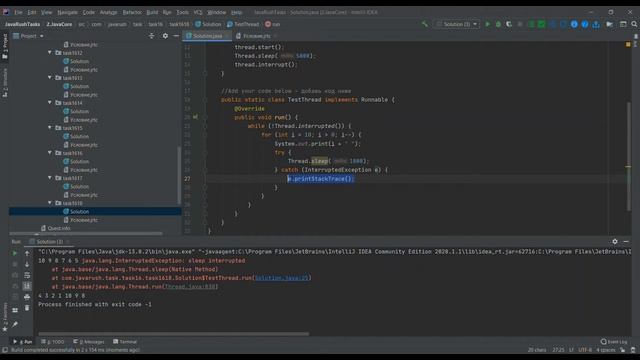640x360 pixels.
Task: Run Solution with the green play icon
Action: (x=487, y=24)
